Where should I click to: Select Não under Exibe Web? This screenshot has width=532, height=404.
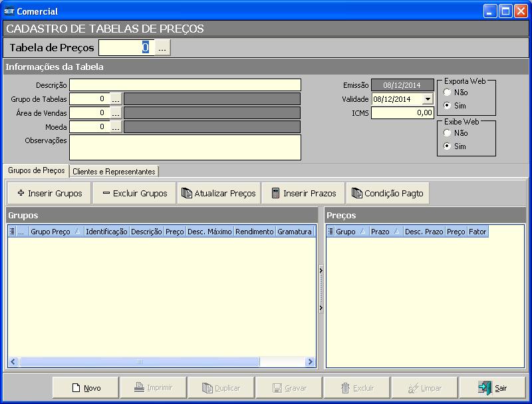pyautogui.click(x=448, y=133)
